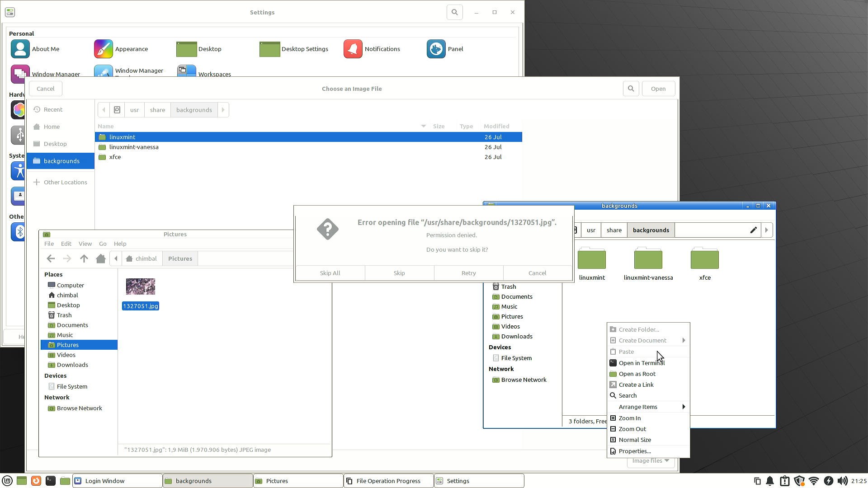Select the linuxmint-vanessa folder row

(x=134, y=147)
